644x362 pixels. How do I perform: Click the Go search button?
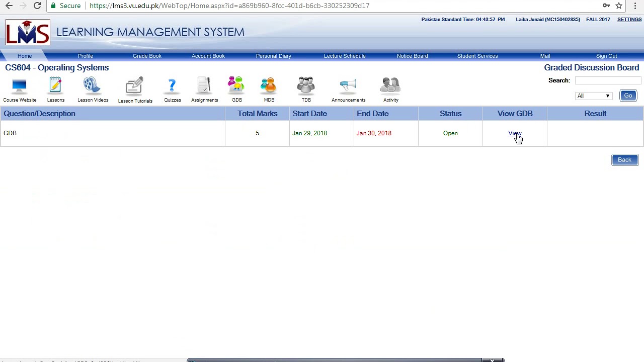(x=628, y=96)
